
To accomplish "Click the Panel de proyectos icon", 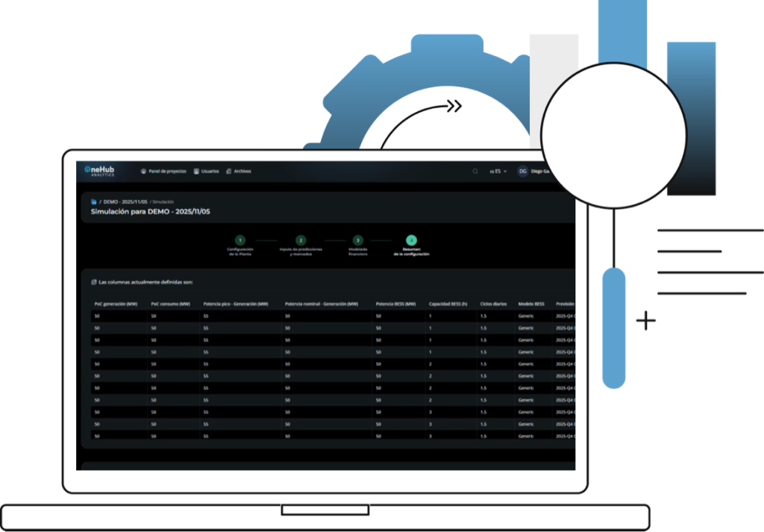I will coord(143,171).
